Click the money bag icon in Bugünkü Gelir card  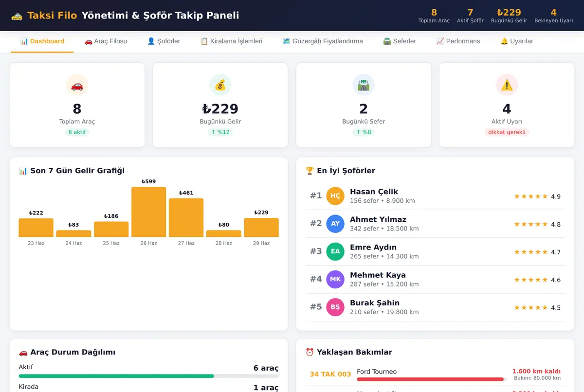click(x=220, y=85)
